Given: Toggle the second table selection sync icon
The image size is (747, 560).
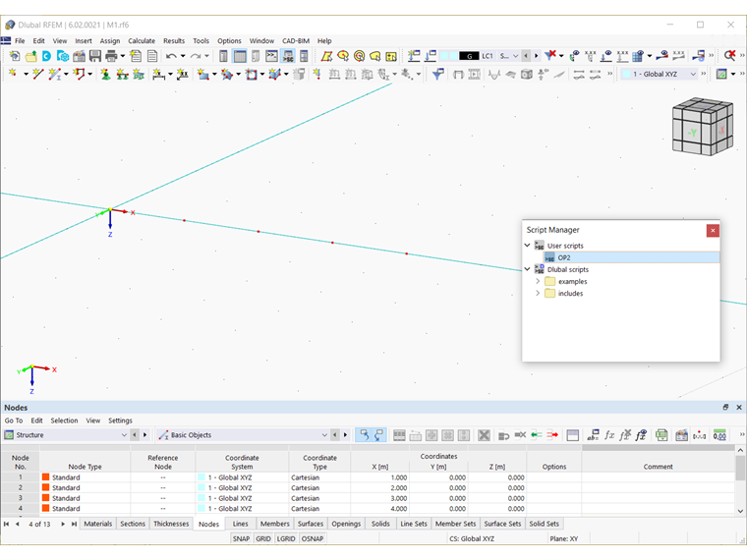Looking at the screenshot, I should [379, 435].
